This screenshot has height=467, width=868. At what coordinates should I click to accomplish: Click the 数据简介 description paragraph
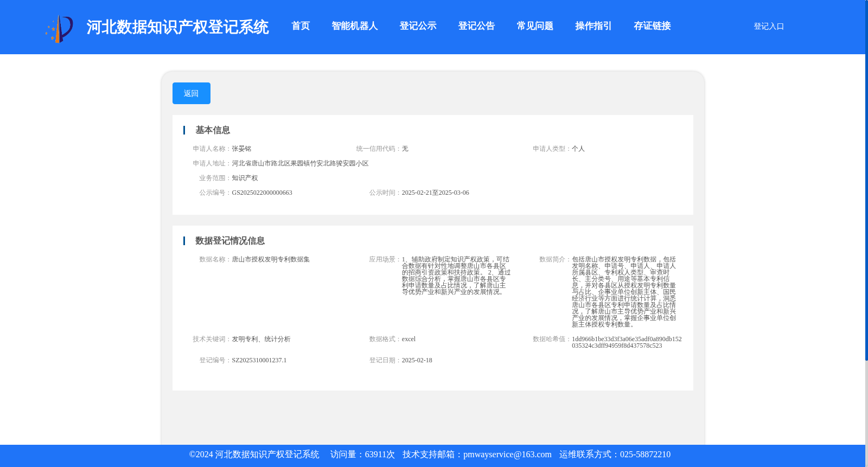click(x=624, y=292)
